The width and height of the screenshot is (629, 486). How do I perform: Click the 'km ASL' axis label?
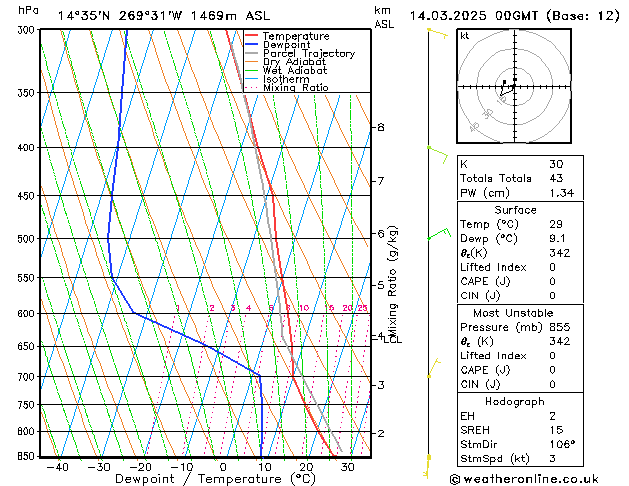[x=384, y=17]
